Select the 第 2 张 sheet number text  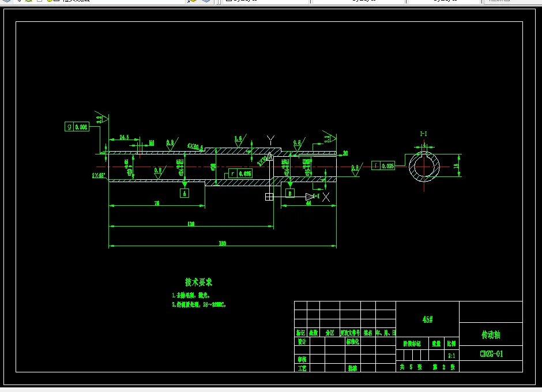(444, 367)
